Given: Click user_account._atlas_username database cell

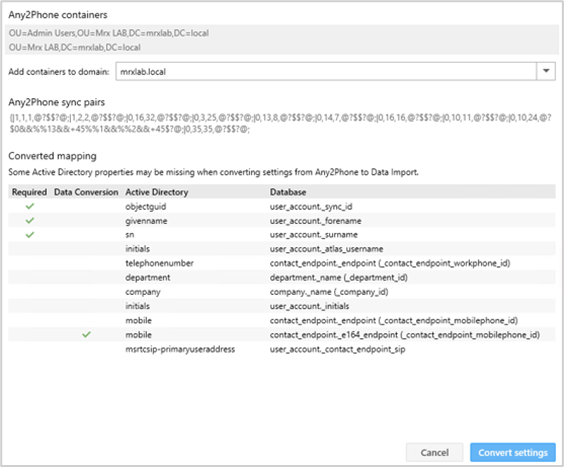Looking at the screenshot, I should [327, 249].
